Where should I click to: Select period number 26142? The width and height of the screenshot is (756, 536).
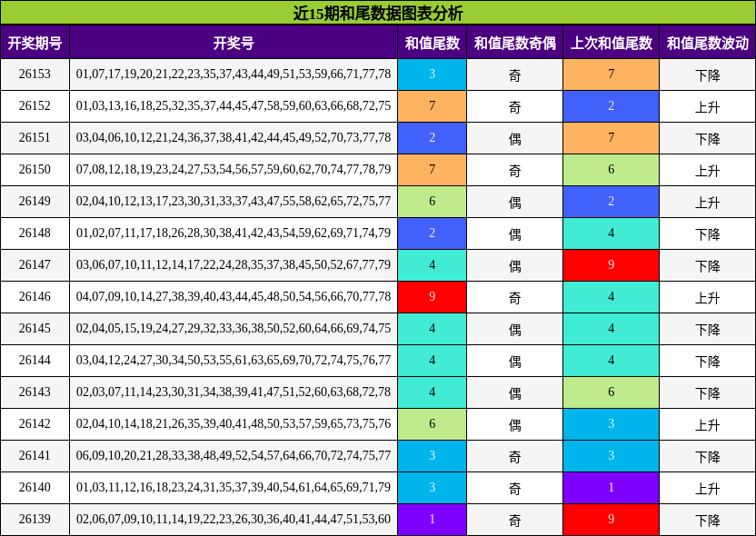pos(35,424)
